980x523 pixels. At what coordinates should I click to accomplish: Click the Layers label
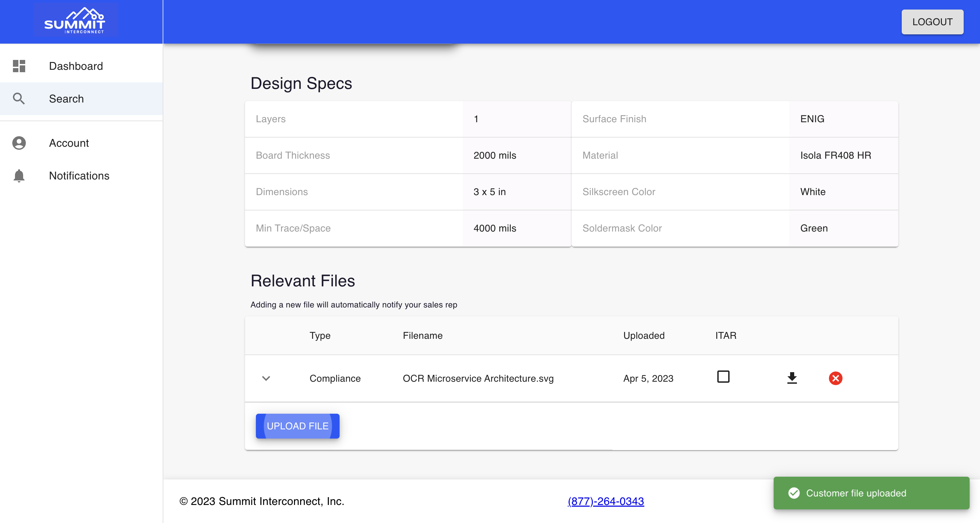[x=271, y=119]
